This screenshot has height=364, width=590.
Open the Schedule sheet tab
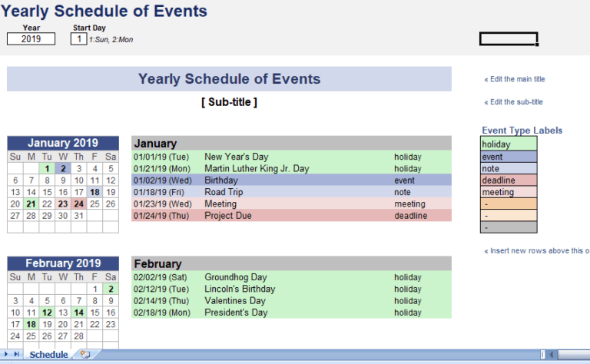tap(48, 355)
